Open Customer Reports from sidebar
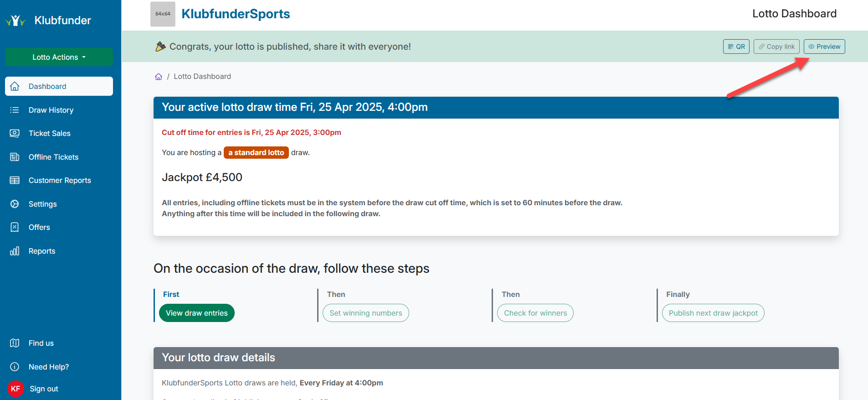Screen dimensions: 868x400 pyautogui.click(x=60, y=180)
